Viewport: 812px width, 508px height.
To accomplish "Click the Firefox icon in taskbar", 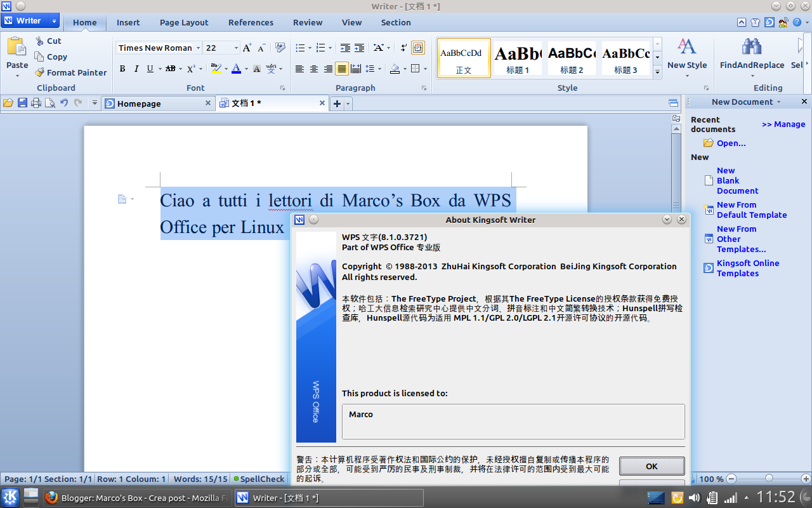I will (51, 497).
